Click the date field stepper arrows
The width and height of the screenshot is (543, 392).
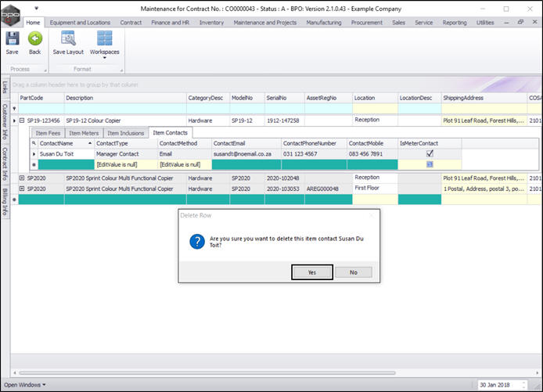click(x=524, y=385)
